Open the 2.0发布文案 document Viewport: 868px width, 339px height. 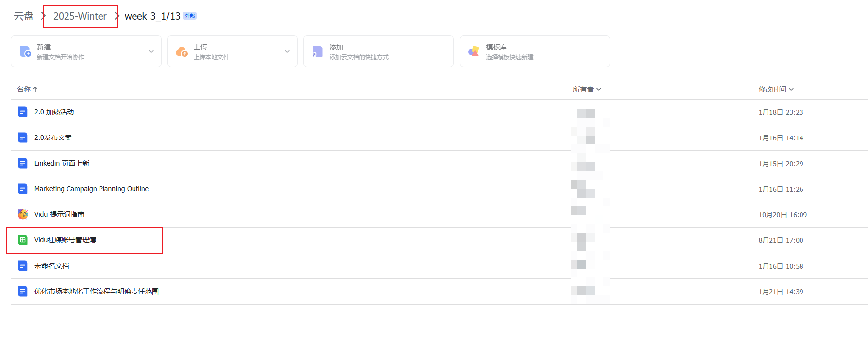click(53, 137)
